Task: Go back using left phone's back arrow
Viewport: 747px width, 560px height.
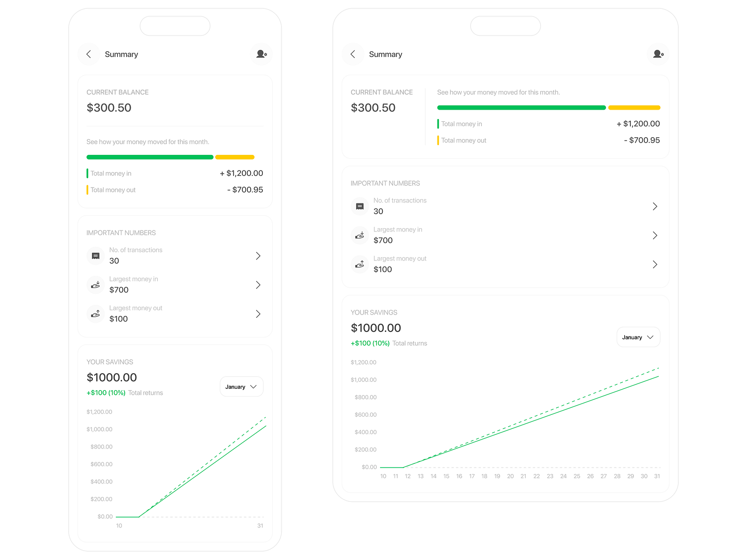Action: [x=89, y=54]
